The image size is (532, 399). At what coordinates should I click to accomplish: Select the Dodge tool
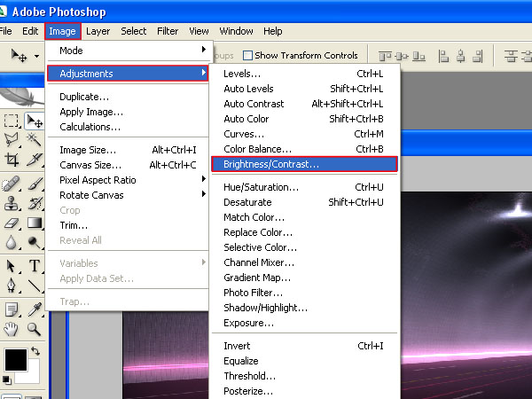coord(35,242)
